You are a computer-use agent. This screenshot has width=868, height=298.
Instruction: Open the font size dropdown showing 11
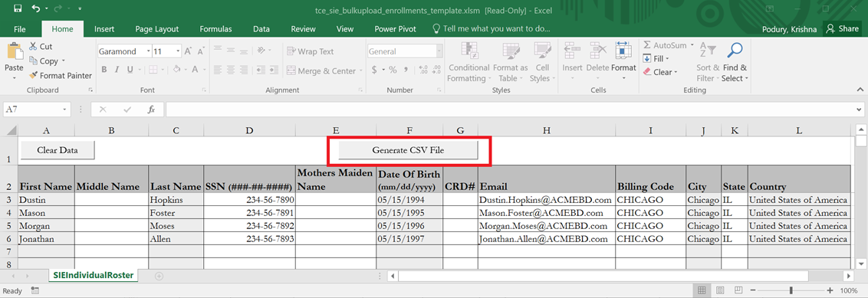pos(178,51)
